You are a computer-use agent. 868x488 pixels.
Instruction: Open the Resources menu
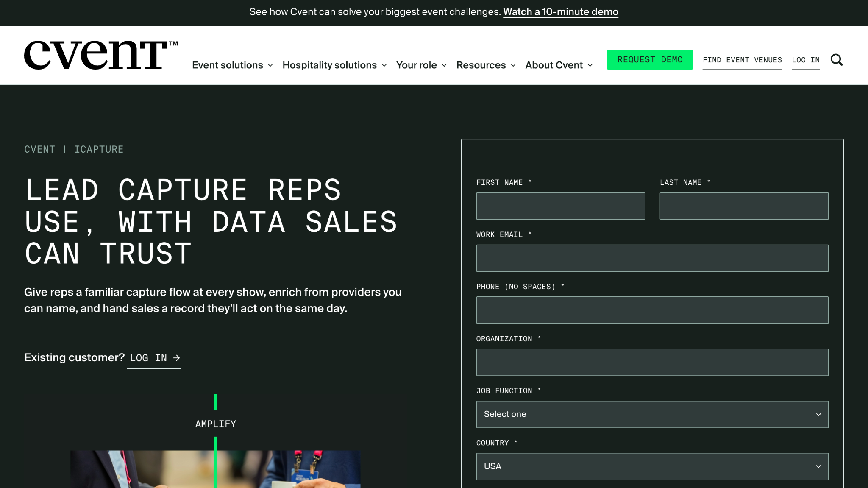[x=486, y=65]
